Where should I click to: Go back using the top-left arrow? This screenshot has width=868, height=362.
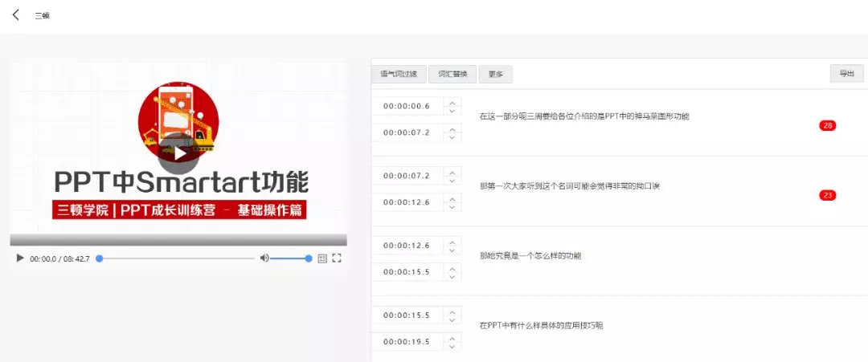[16, 15]
